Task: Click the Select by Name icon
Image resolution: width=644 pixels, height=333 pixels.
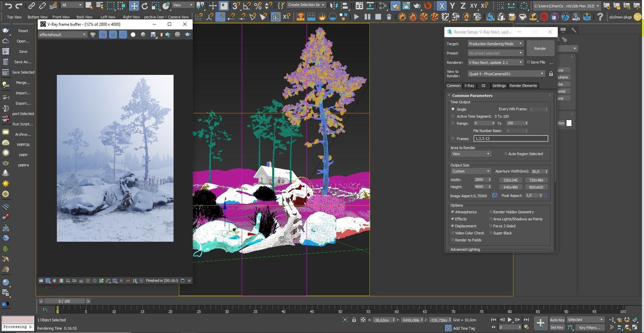Action: tap(99, 6)
